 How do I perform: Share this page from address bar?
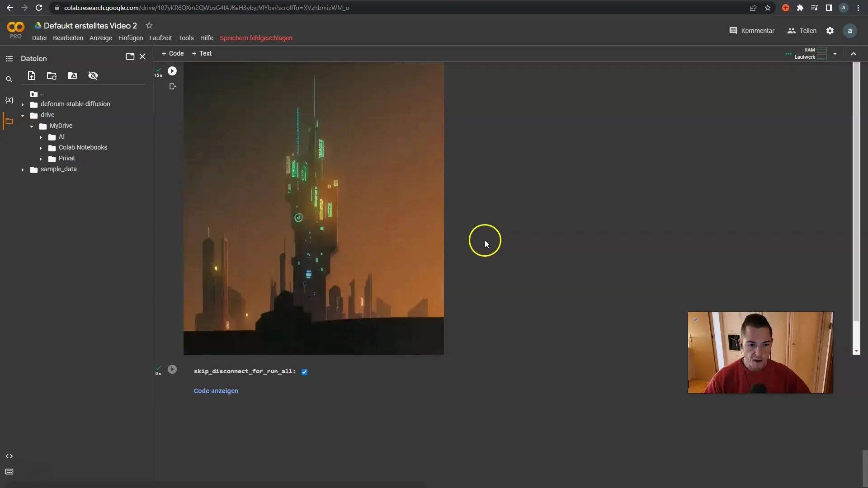click(x=753, y=8)
